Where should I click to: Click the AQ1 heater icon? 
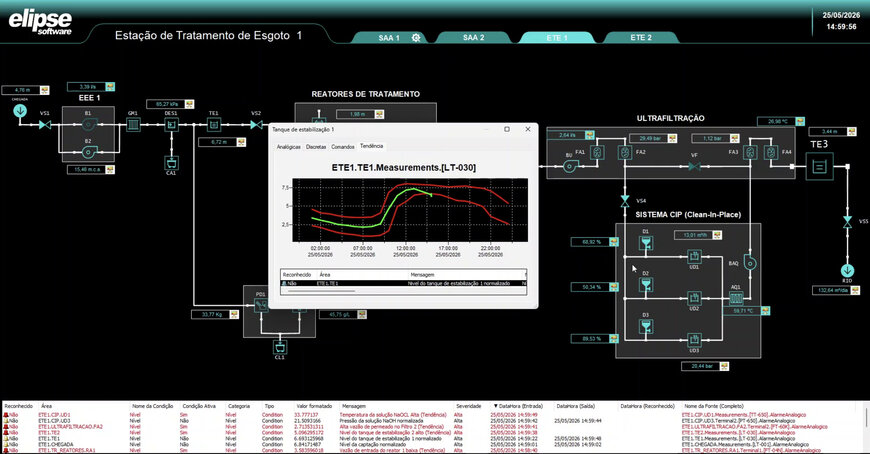click(736, 299)
